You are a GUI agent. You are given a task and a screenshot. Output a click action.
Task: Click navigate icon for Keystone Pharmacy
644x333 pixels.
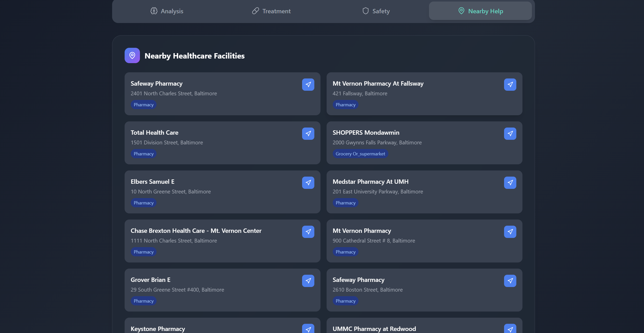308,329
